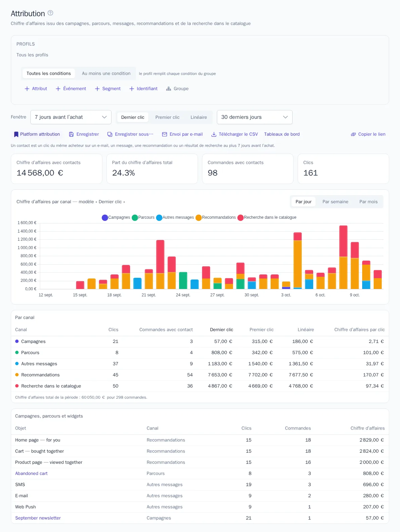The width and height of the screenshot is (400, 532).
Task: Choose Dernier clic attribution model
Action: point(133,117)
